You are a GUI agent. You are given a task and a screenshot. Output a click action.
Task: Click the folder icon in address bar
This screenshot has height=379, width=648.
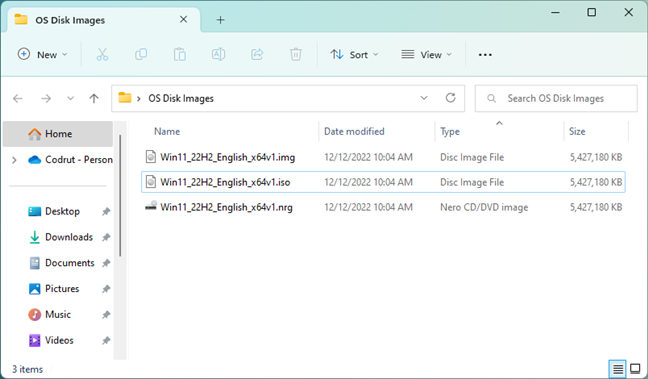(125, 98)
